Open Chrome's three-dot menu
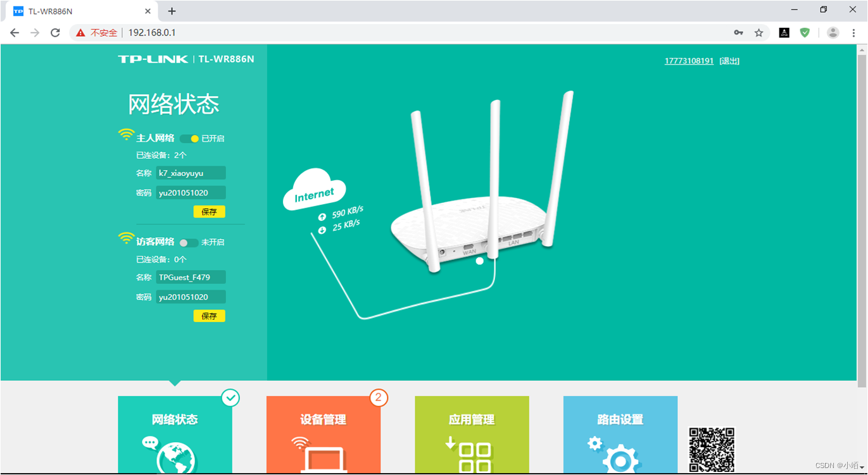This screenshot has width=868, height=475. point(853,32)
